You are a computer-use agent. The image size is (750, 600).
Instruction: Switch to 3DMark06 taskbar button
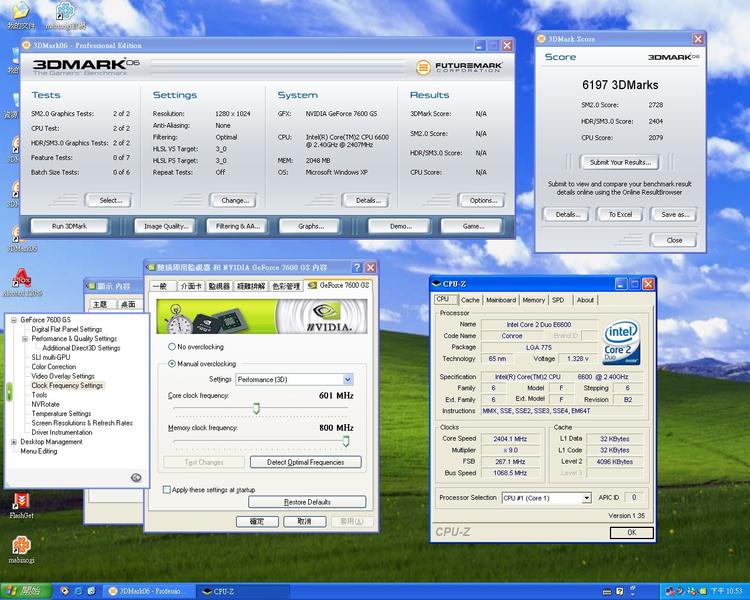point(149,591)
